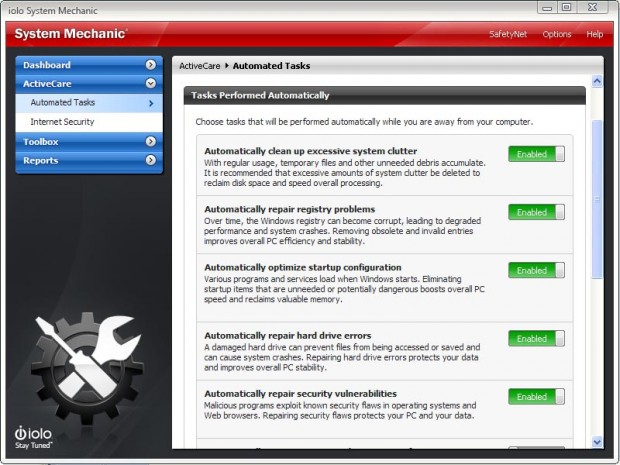The image size is (620, 465).
Task: Click the iolo Stay Tuned logo
Action: (x=34, y=437)
